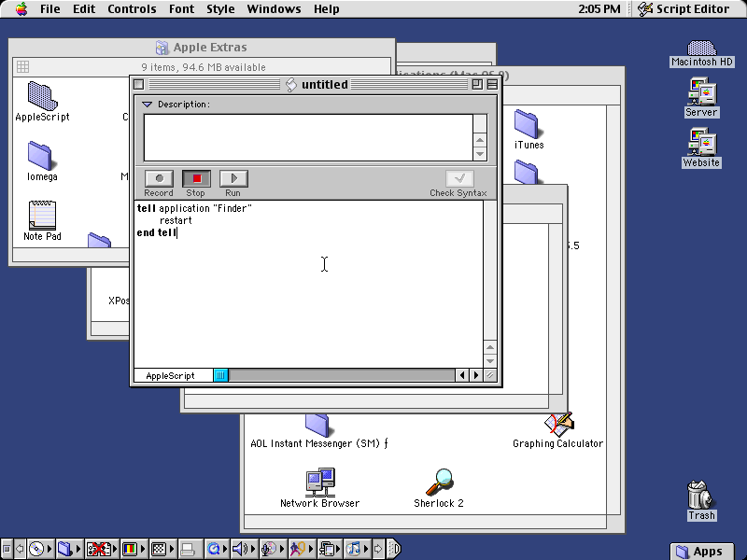This screenshot has width=747, height=560.
Task: Open the Monitor Resolution control strip module
Action: 162,549
